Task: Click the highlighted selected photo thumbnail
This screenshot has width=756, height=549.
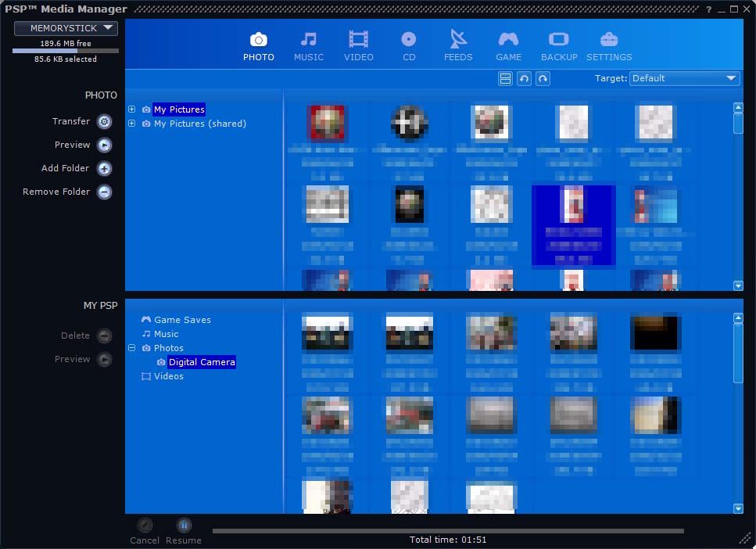Action: (573, 225)
